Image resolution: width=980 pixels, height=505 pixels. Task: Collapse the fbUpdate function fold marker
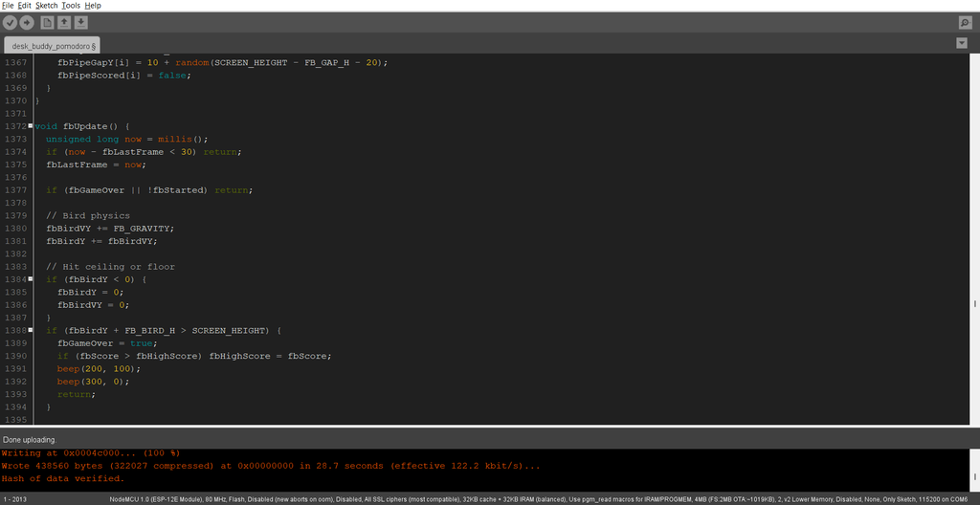click(31, 126)
